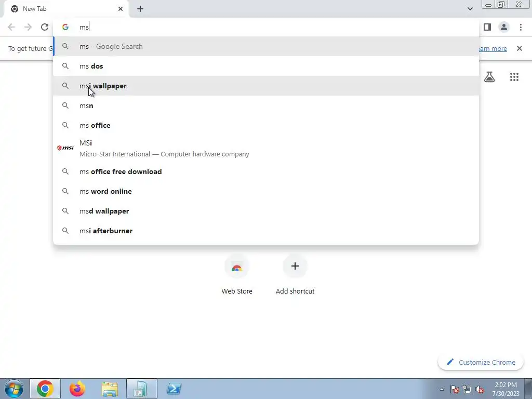Choose the 'msi wallpaper' suggestion
Screen dimensions: 532x399
[266, 86]
